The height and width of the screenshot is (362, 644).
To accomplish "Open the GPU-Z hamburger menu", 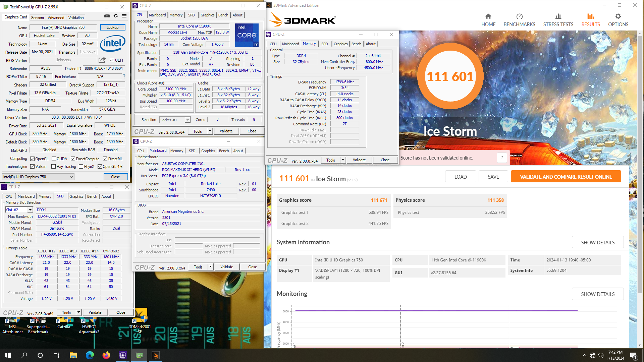I will tap(124, 16).
